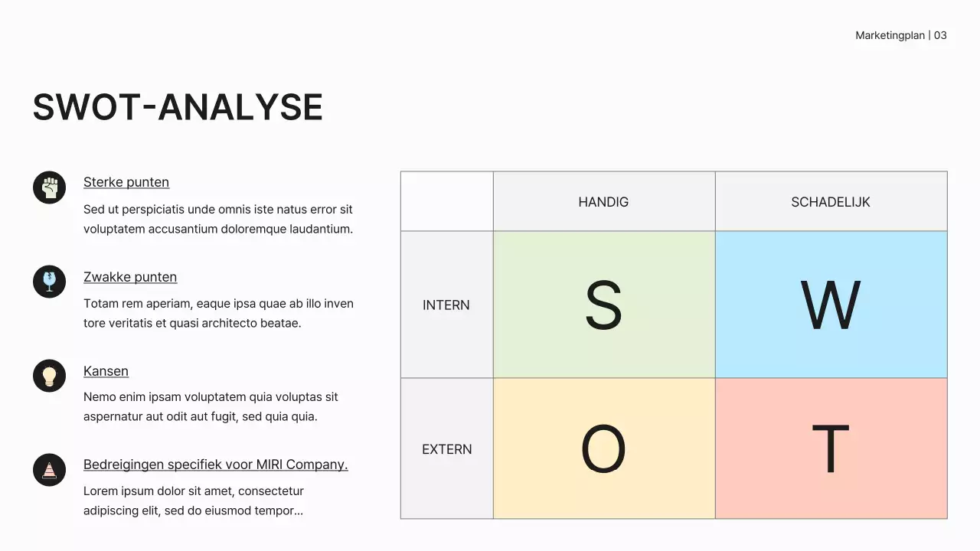Select the paragraph starting with Totam rem aperiam

pyautogui.click(x=218, y=313)
